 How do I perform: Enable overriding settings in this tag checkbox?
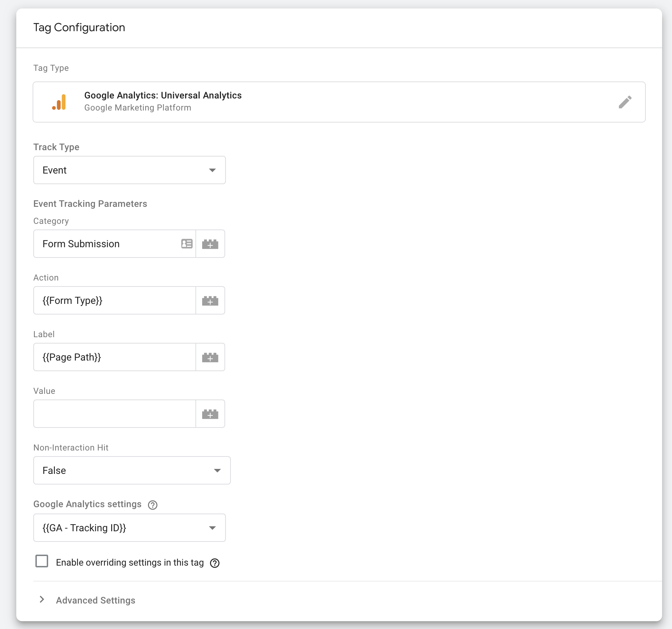42,561
